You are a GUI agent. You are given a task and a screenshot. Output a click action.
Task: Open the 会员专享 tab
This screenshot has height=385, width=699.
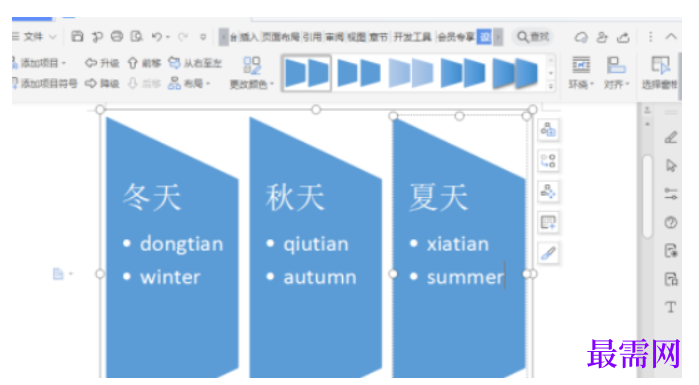click(x=456, y=37)
